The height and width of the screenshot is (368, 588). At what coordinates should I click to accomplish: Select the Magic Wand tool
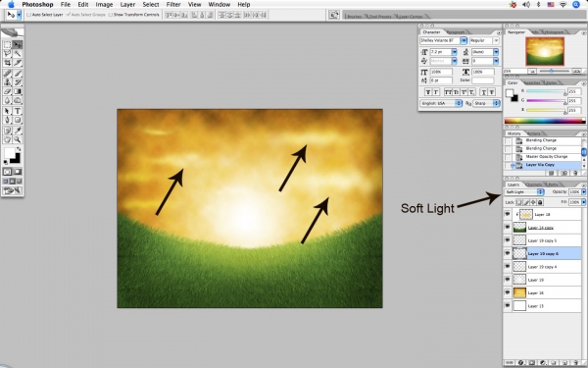click(x=18, y=54)
